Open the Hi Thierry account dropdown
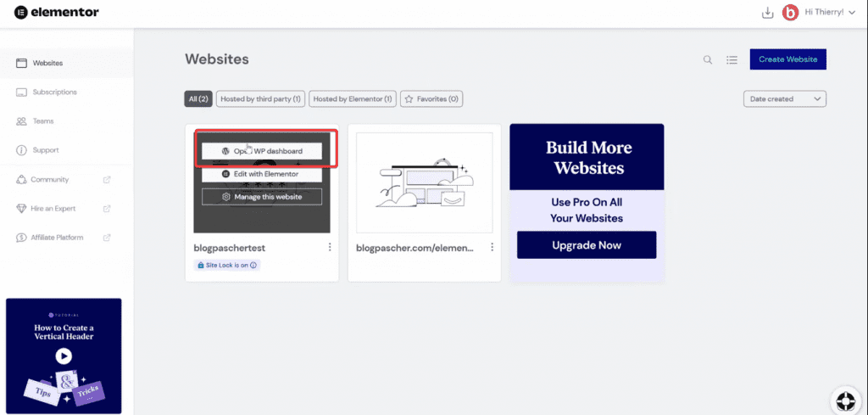This screenshot has width=868, height=415. [830, 13]
